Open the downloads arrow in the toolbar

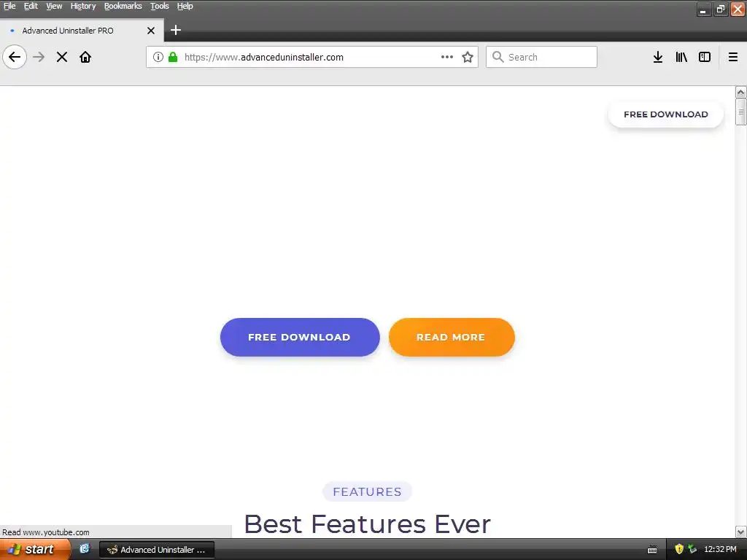[658, 57]
